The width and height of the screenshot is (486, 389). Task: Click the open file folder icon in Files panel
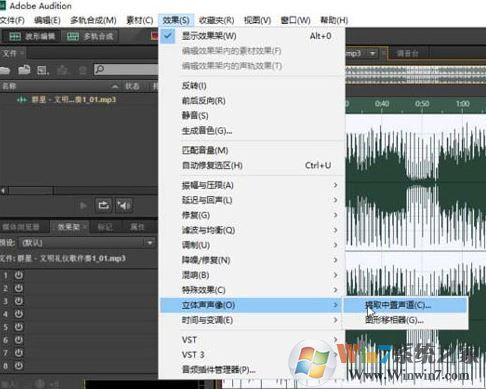pyautogui.click(x=5, y=70)
